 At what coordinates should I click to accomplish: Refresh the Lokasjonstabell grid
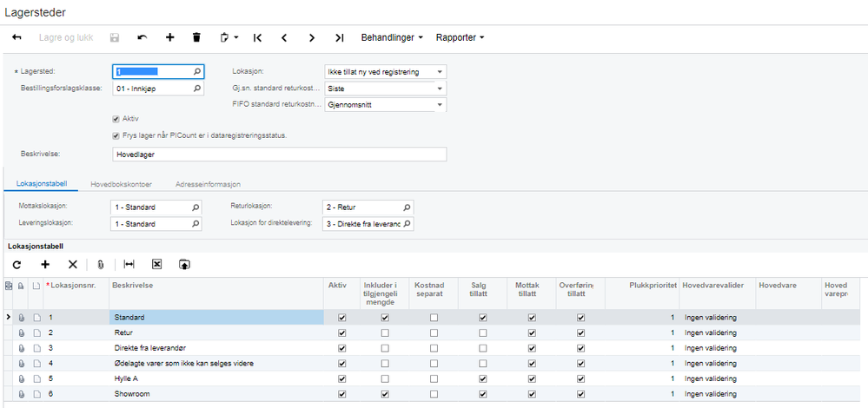17,265
